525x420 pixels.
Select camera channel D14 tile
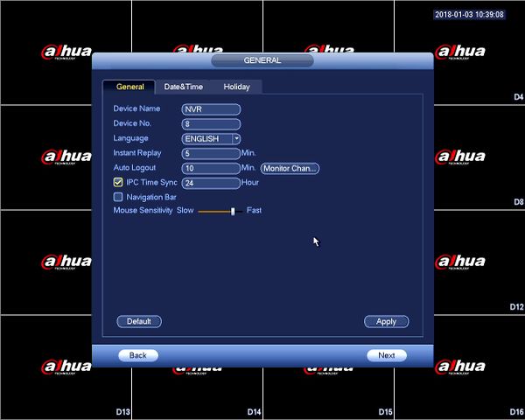coord(198,394)
